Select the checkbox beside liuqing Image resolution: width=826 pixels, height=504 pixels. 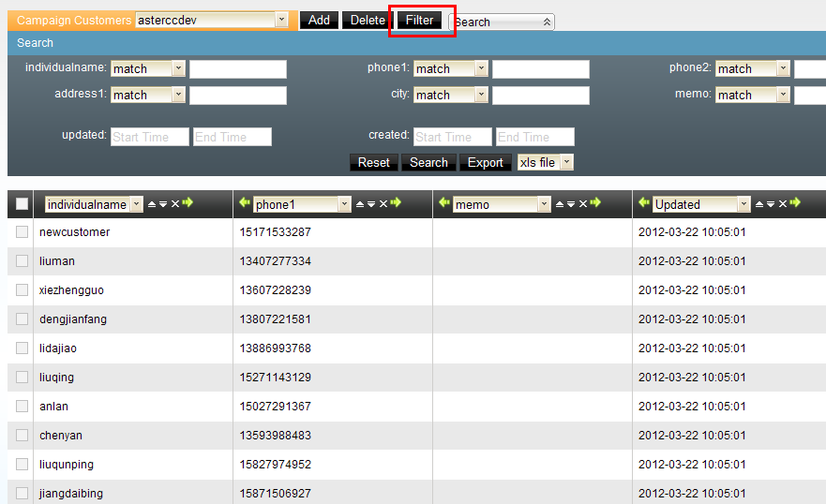[23, 378]
